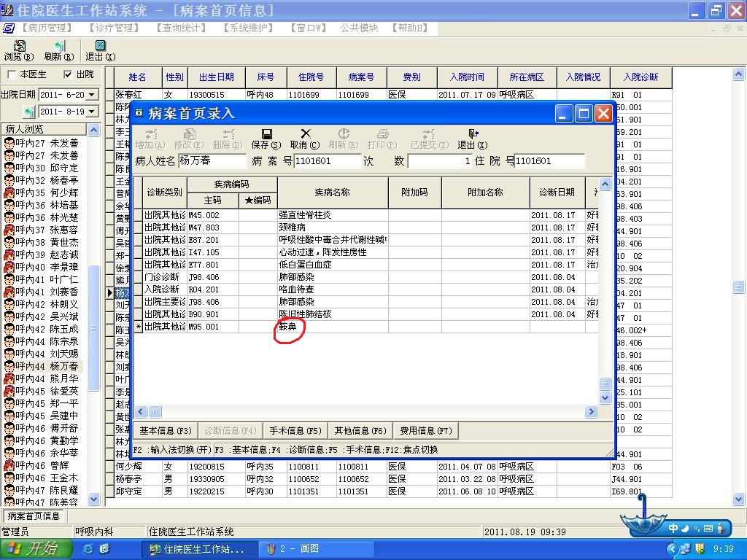Click the Windows security shield tray icon
Image resolution: width=747 pixels, height=560 pixels.
tap(700, 549)
